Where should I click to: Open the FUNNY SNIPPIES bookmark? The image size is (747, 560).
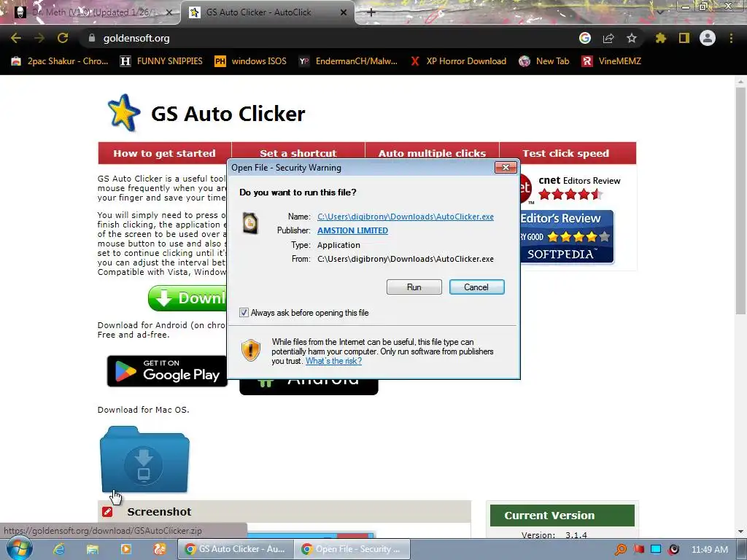click(161, 61)
